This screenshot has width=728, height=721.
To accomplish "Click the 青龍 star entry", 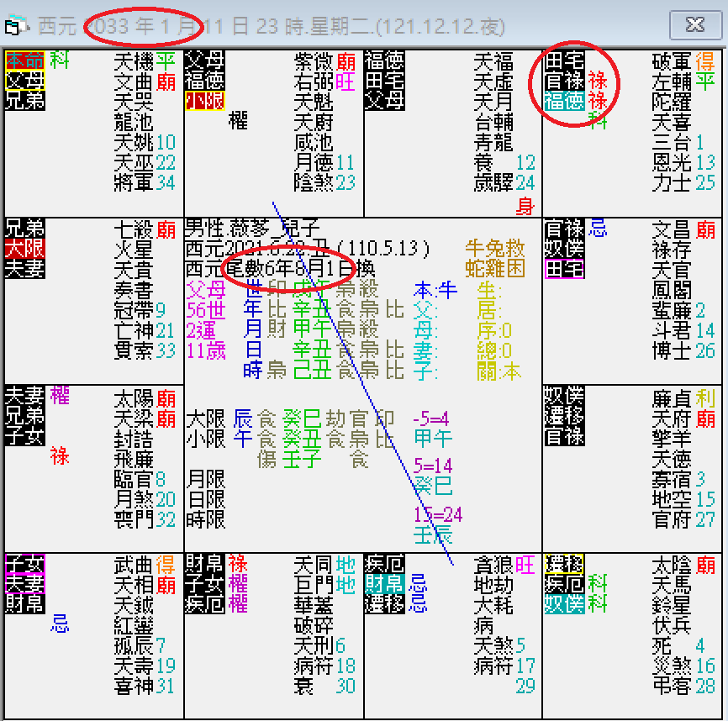I will click(493, 142).
